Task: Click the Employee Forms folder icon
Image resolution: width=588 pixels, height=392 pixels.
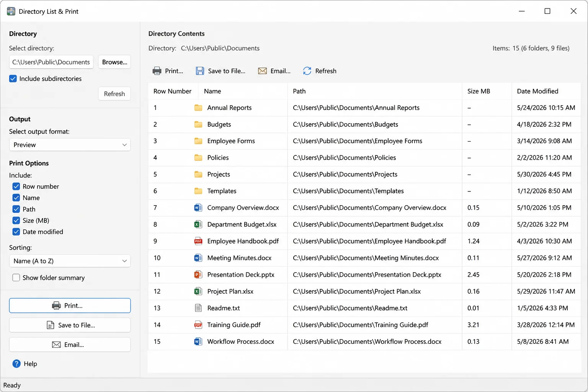Action: [x=198, y=141]
